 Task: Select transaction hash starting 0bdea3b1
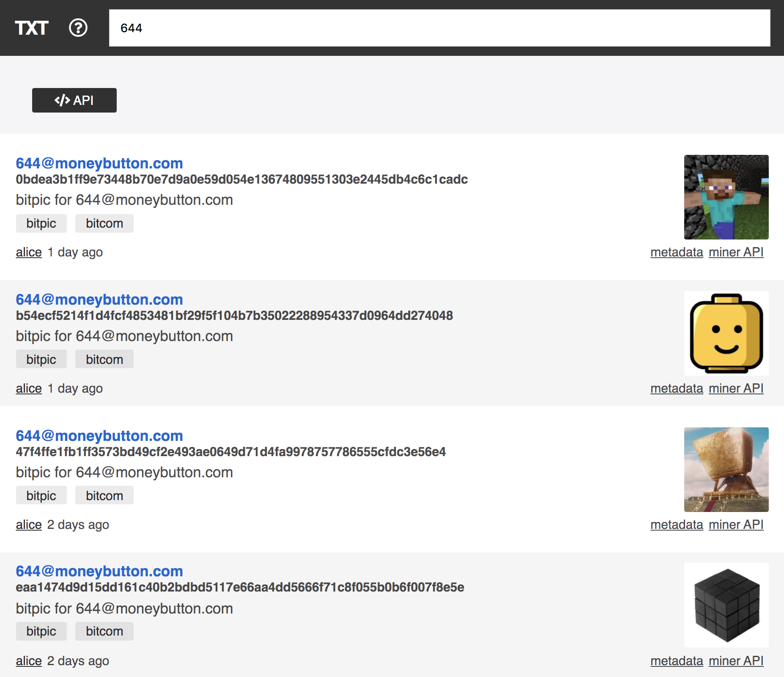242,179
